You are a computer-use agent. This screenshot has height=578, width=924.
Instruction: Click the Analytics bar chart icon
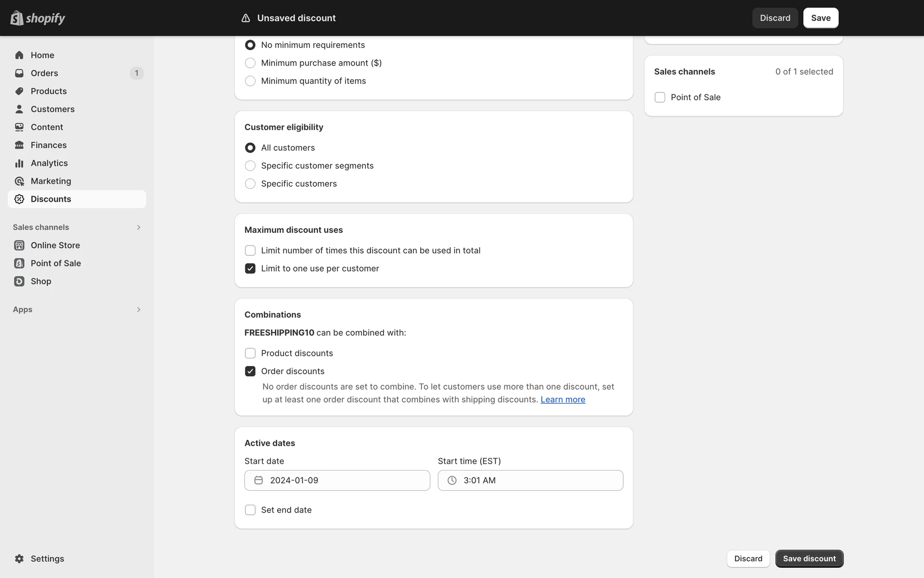[19, 163]
